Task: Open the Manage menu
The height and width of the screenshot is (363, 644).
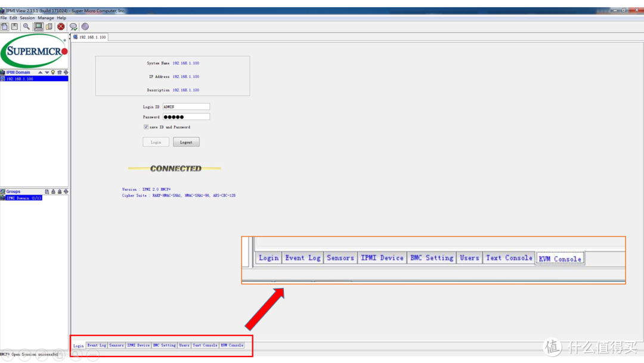Action: 46,18
